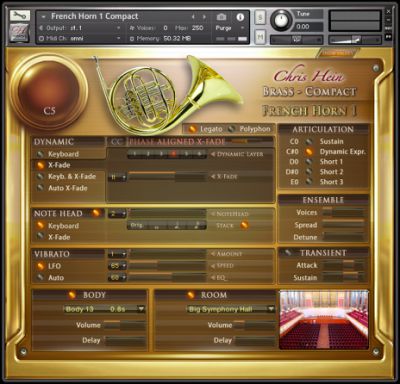This screenshot has height=384, width=400.
Task: Open the Body-13 preset dropdown
Action: pyautogui.click(x=105, y=309)
